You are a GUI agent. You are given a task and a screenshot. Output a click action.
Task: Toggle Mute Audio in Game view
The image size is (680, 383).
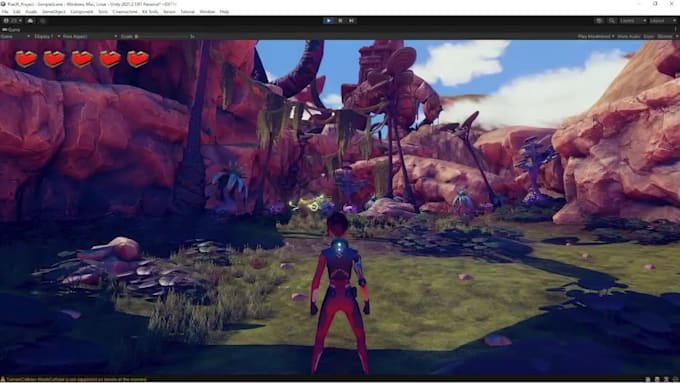tap(629, 36)
